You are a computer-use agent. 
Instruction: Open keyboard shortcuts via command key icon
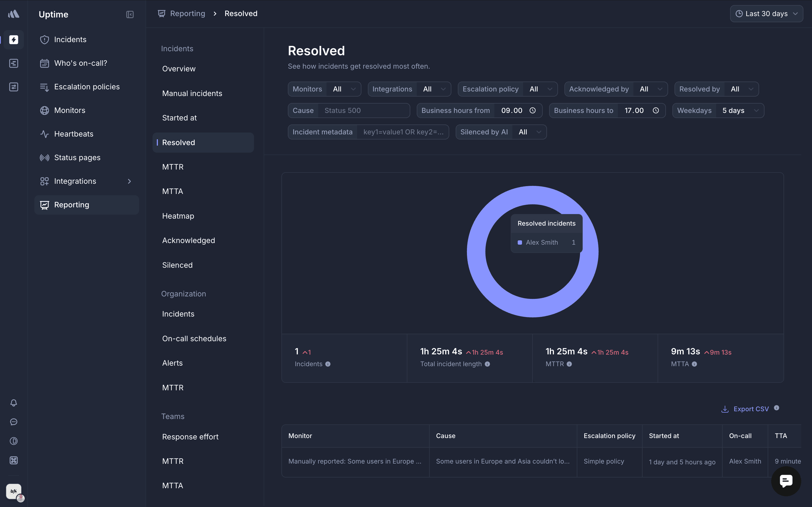pyautogui.click(x=13, y=460)
